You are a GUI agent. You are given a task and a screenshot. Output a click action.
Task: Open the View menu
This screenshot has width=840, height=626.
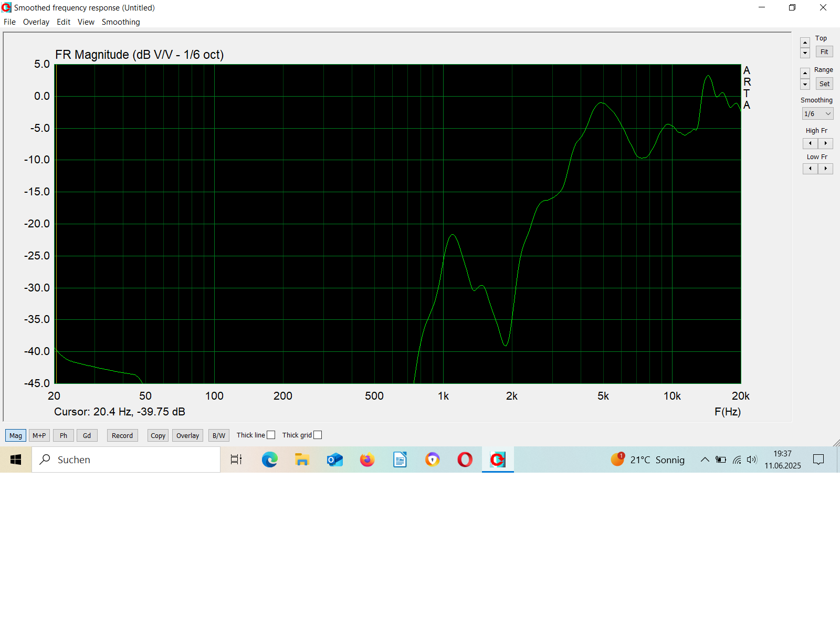point(86,22)
